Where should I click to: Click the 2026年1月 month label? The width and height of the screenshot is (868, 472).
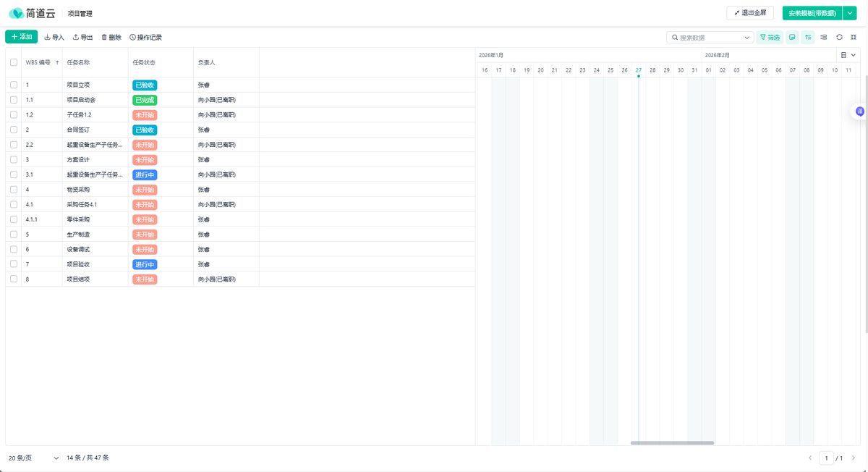(491, 55)
